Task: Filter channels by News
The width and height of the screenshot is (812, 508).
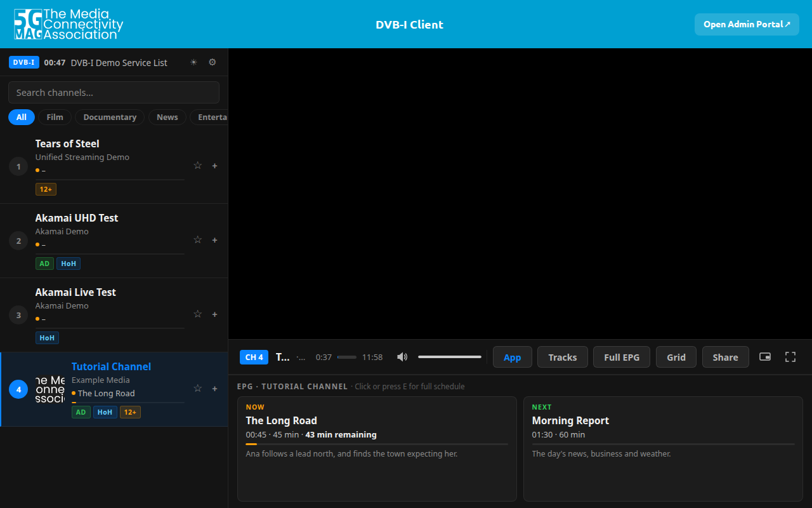Action: [x=167, y=117]
